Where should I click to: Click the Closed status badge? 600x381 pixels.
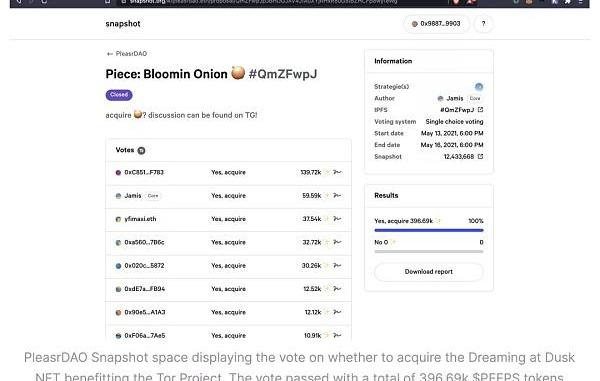[x=119, y=95]
